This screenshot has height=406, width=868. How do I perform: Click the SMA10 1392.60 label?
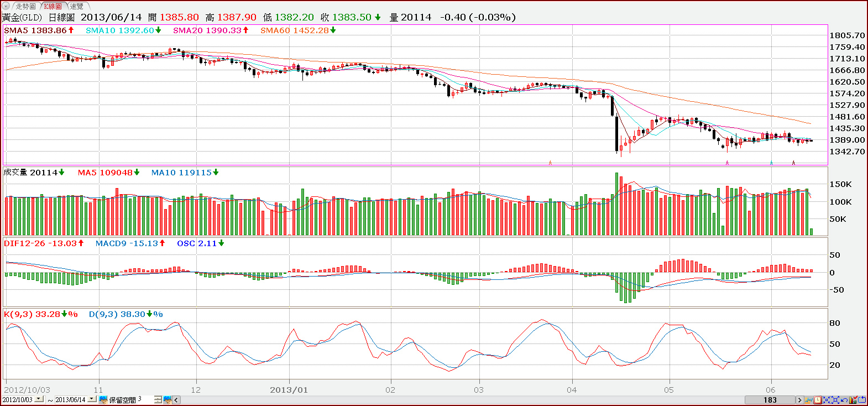coord(123,30)
